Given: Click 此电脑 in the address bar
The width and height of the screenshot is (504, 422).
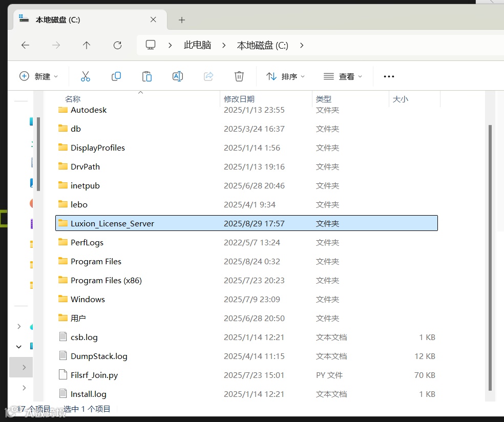Looking at the screenshot, I should point(197,45).
